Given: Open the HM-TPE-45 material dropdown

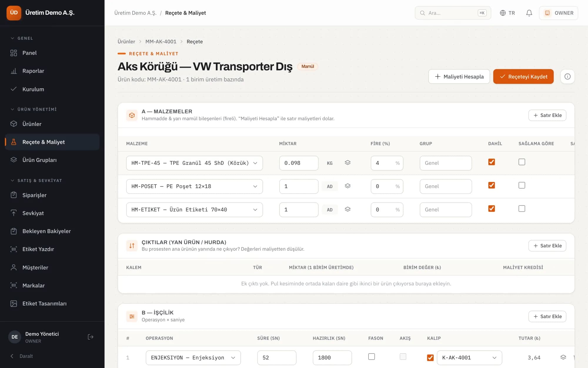Looking at the screenshot, I should coord(194,163).
